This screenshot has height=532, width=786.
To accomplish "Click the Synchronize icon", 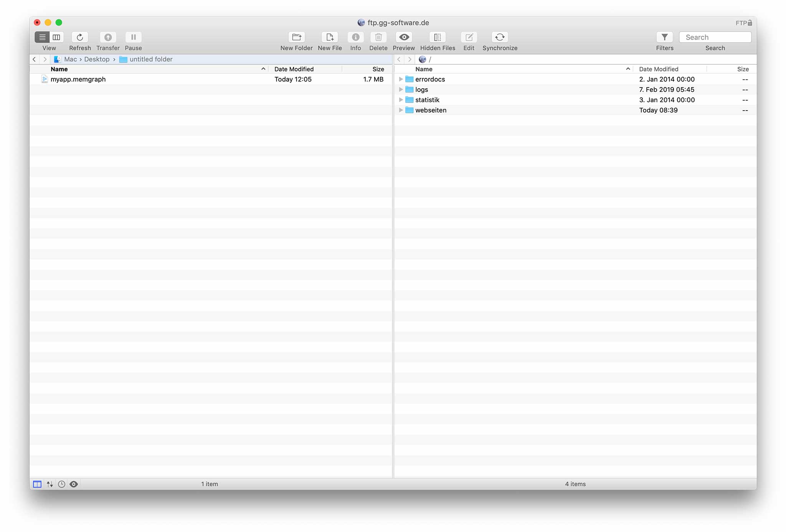I will 500,37.
